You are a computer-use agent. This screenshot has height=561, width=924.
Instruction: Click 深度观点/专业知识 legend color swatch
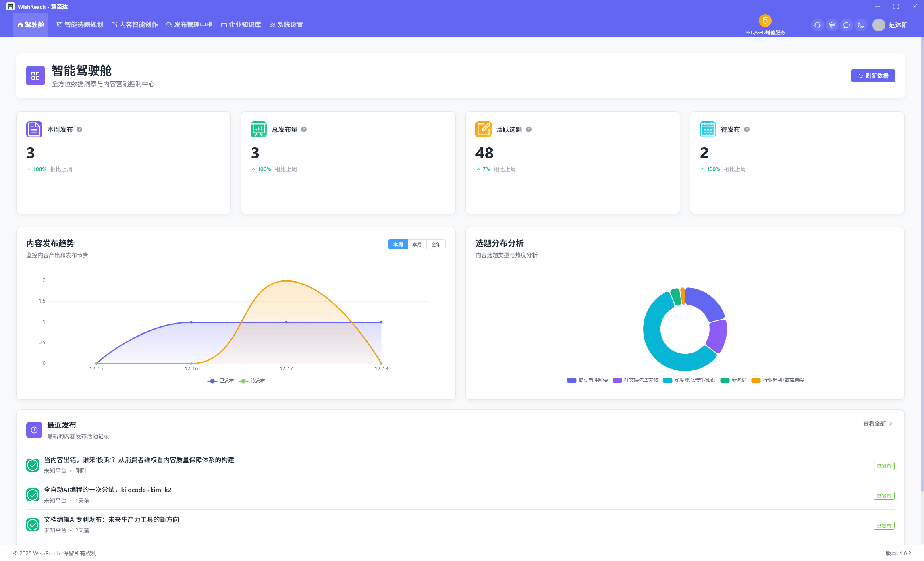(x=667, y=380)
